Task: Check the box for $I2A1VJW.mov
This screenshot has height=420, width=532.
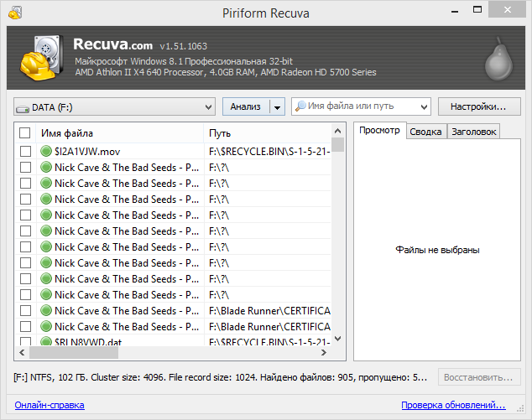Action: 25,151
